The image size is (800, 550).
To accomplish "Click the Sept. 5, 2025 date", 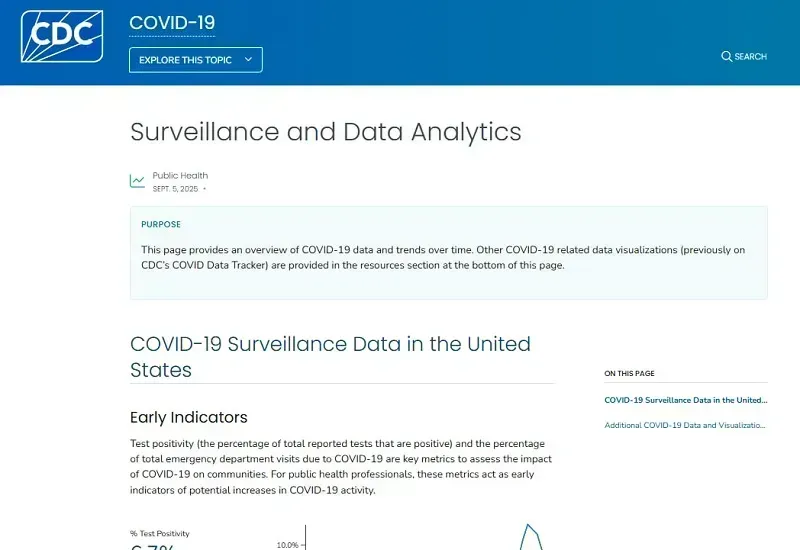I will point(175,188).
